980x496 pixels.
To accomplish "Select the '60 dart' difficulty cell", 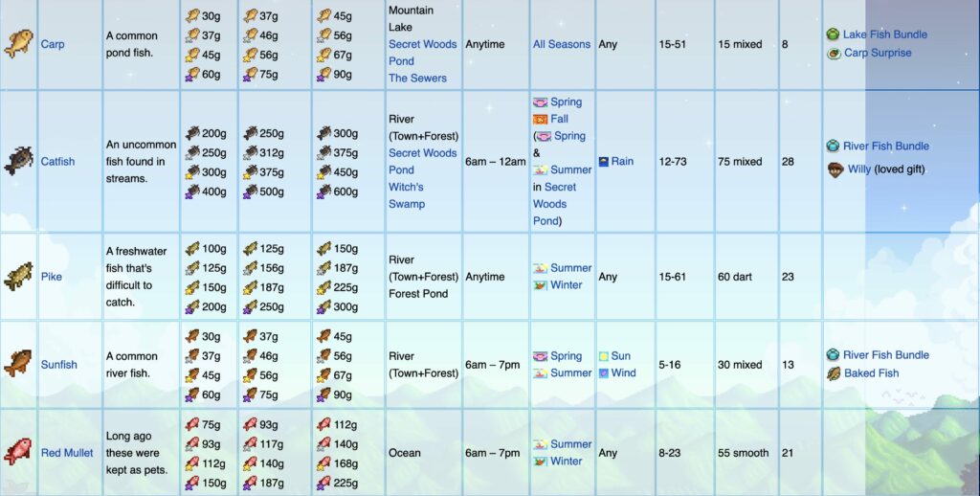I will [734, 277].
